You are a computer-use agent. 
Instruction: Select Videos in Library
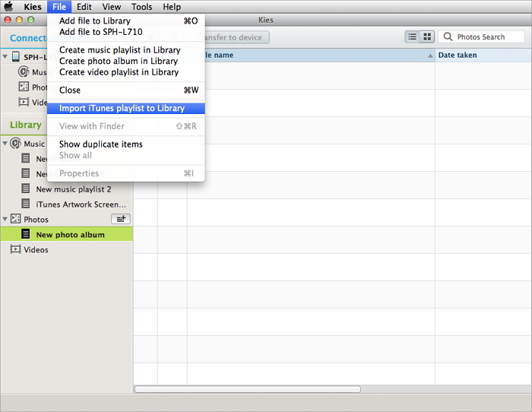[36, 250]
